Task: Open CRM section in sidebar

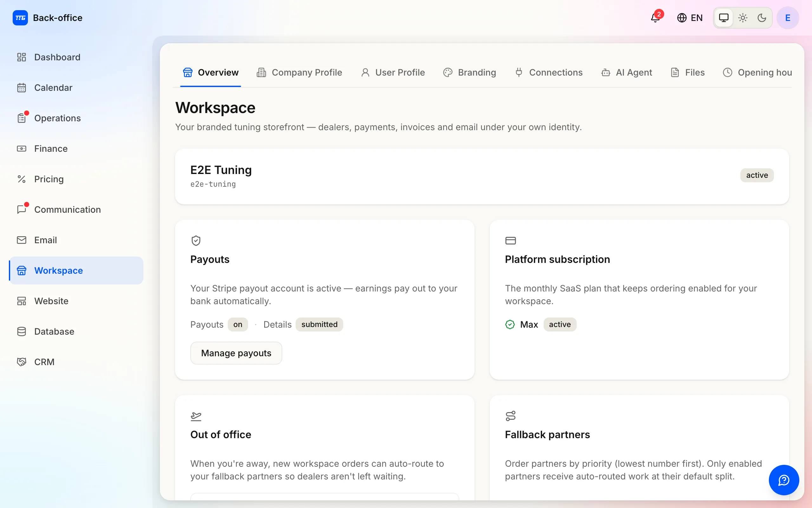Action: (76, 362)
